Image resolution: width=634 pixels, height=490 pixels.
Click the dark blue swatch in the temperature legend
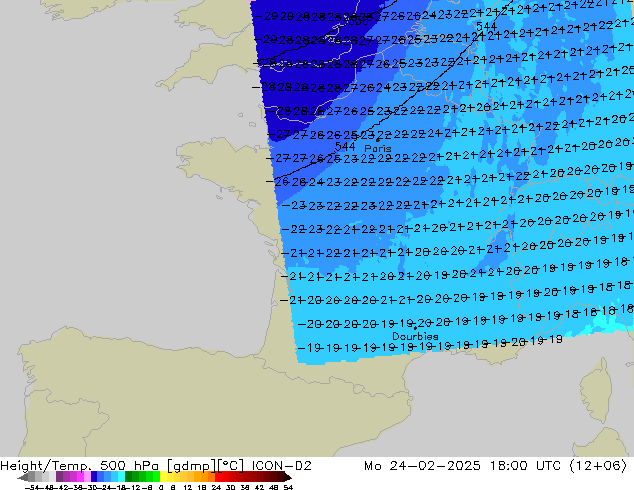click(94, 477)
